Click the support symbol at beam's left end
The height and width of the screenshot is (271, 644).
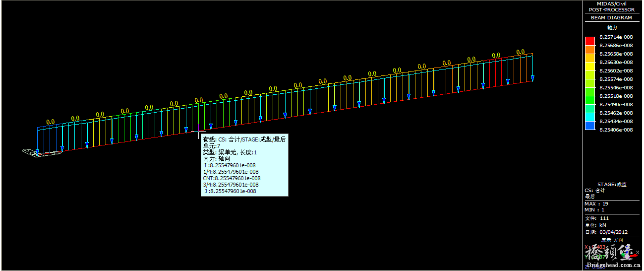(x=42, y=152)
